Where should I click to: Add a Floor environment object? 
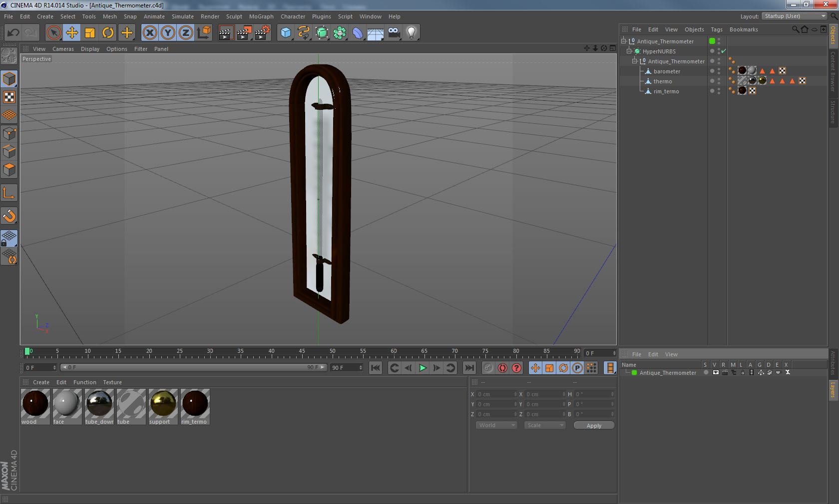click(x=376, y=33)
